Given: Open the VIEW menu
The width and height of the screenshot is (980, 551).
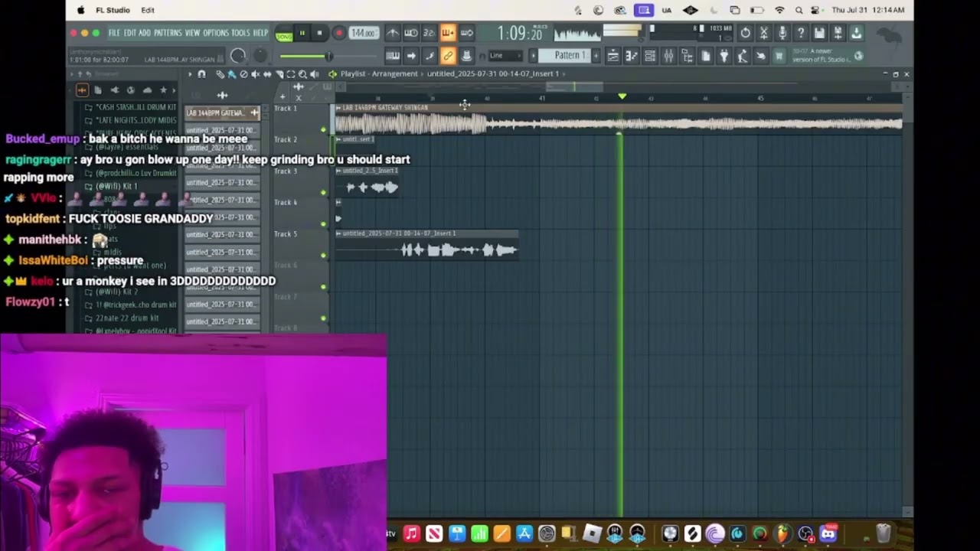Looking at the screenshot, I should (192, 33).
